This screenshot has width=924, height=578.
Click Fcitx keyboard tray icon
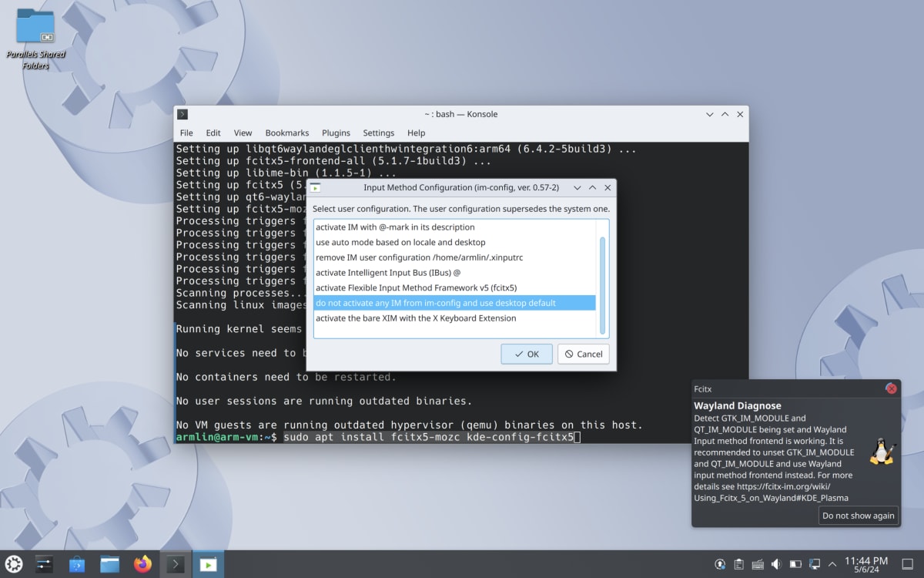click(758, 564)
